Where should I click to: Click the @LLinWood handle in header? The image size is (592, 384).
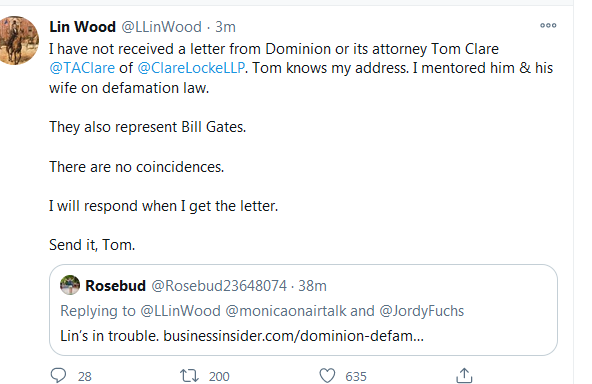tap(161, 27)
